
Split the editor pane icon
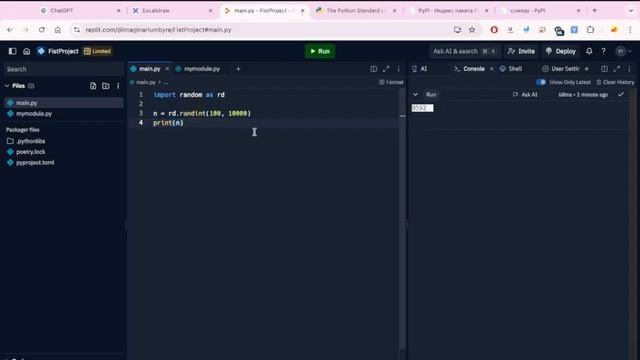pyautogui.click(x=373, y=69)
